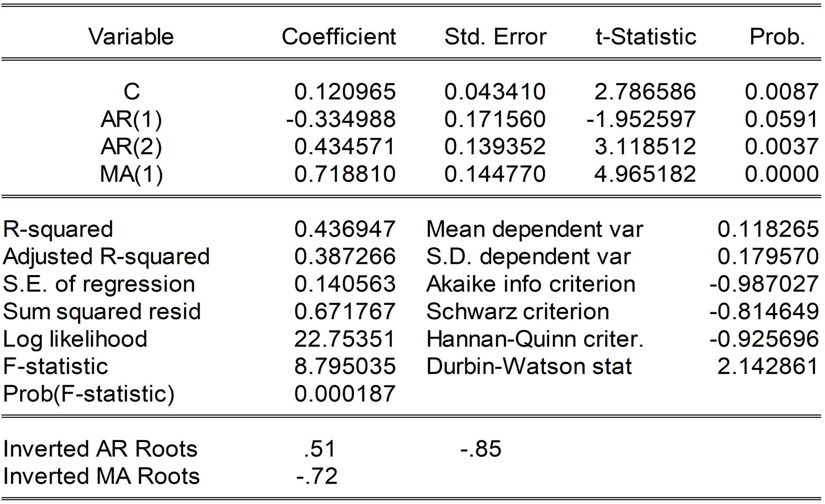Select the Log likelihood value 22.75351
Image resolution: width=825 pixels, height=504 pixels.
click(345, 339)
